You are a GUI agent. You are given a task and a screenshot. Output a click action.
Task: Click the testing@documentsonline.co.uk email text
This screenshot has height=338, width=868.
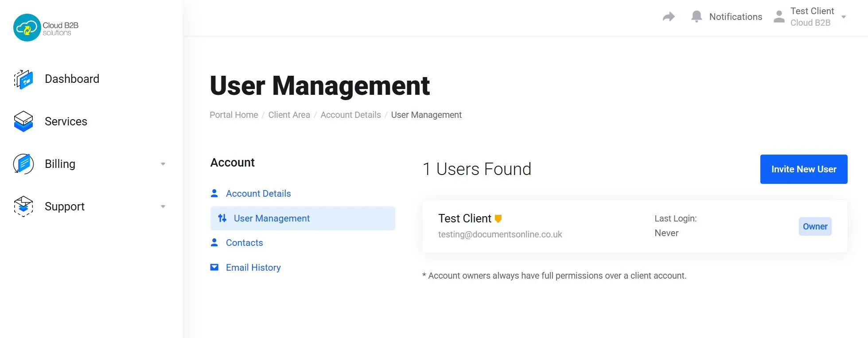pos(500,234)
